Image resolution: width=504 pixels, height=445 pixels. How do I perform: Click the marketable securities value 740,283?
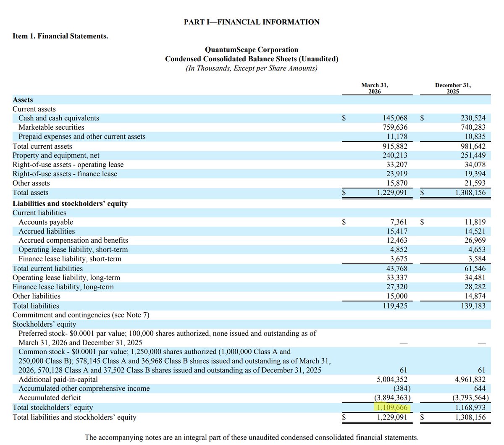click(x=472, y=127)
